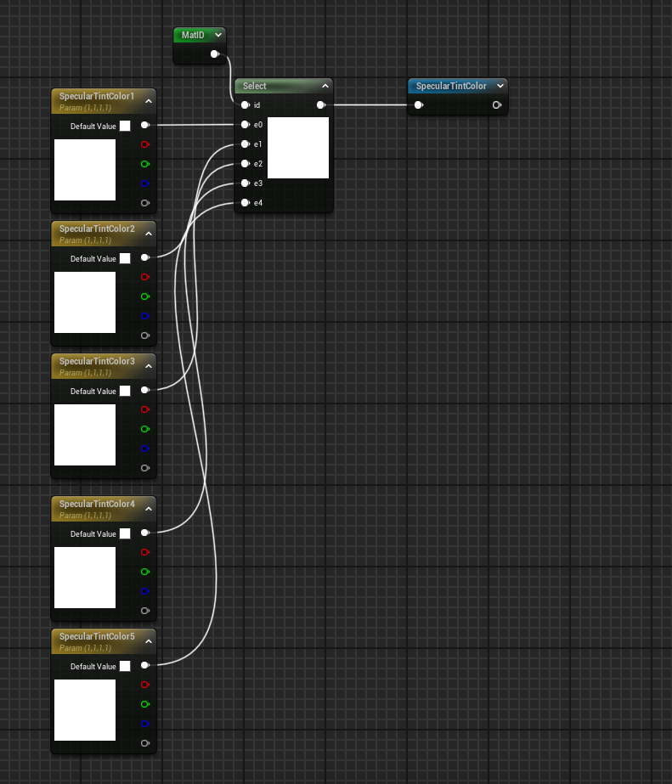Click blue channel pin of SpecularTintColor5
The height and width of the screenshot is (784, 672).
pyautogui.click(x=144, y=724)
